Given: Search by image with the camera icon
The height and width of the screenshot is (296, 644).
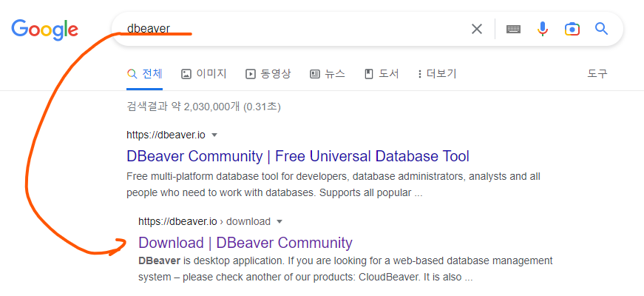Looking at the screenshot, I should tap(572, 29).
